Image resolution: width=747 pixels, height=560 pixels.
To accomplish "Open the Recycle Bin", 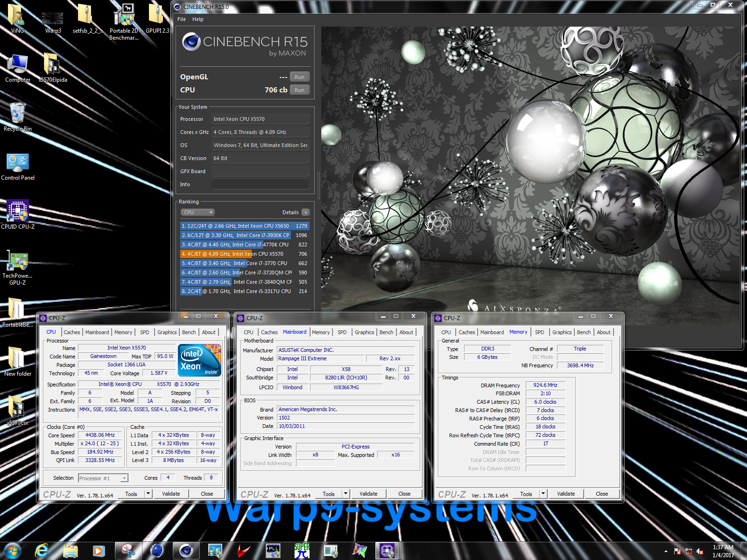I will [18, 117].
